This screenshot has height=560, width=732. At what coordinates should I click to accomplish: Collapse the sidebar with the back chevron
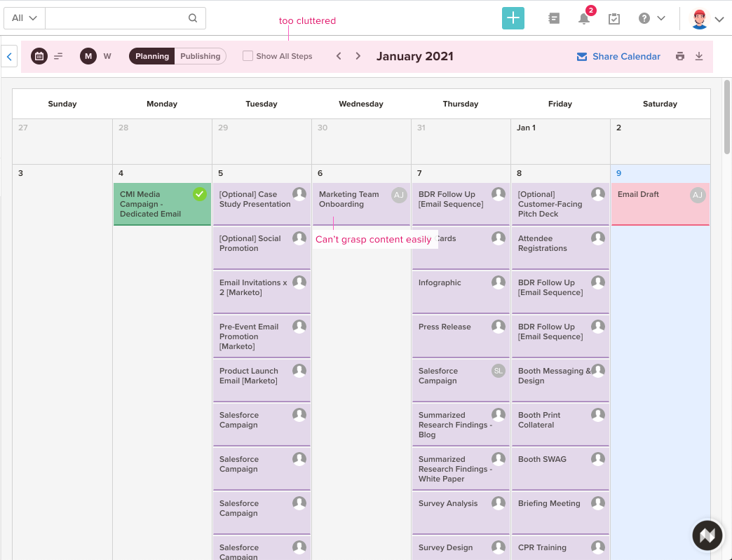(x=9, y=57)
